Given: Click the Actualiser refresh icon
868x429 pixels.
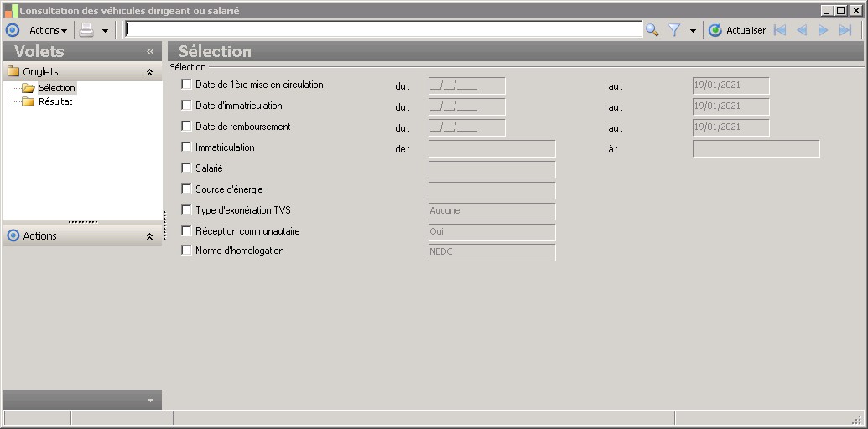Looking at the screenshot, I should click(715, 30).
